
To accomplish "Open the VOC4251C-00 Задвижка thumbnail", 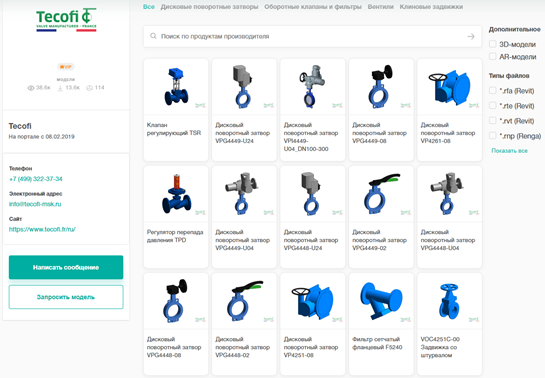I will (449, 301).
